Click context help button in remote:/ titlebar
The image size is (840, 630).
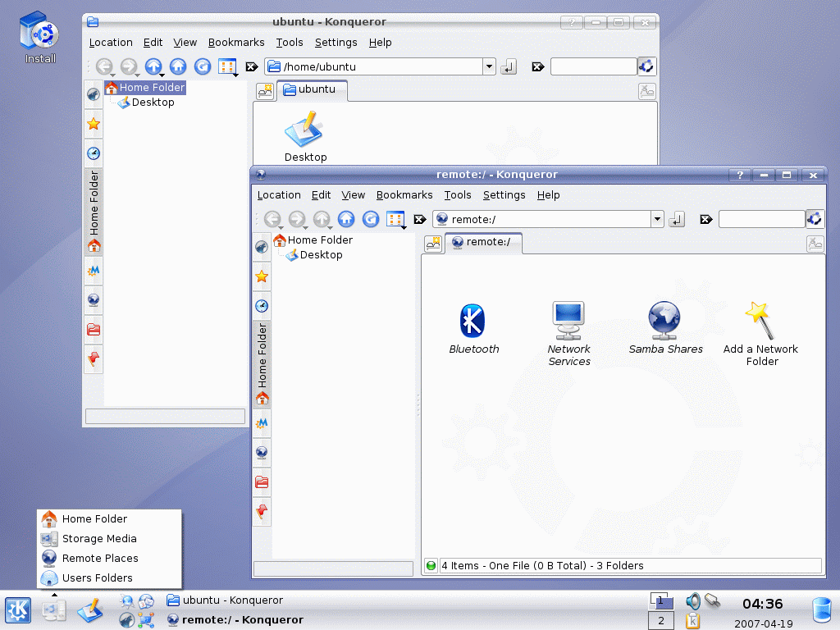(x=740, y=175)
